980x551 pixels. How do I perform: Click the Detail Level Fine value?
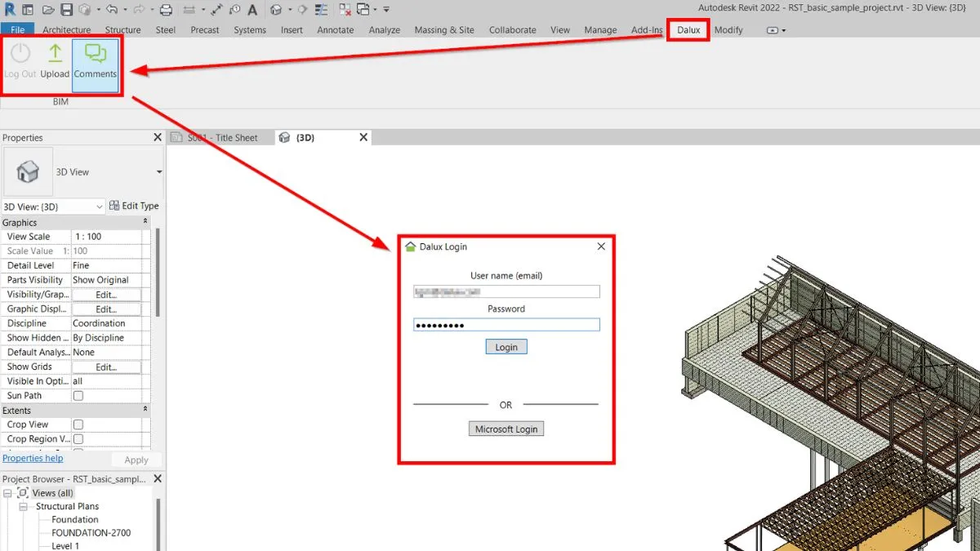pyautogui.click(x=106, y=265)
